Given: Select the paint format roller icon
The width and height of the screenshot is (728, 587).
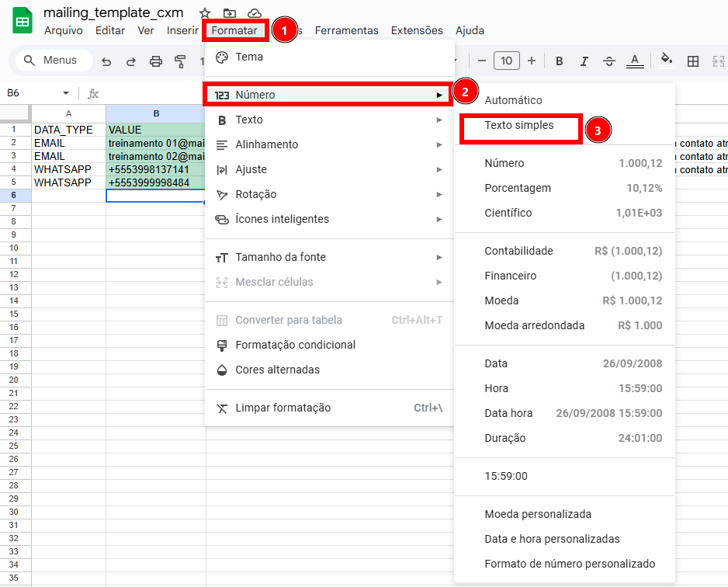Looking at the screenshot, I should coord(181,61).
